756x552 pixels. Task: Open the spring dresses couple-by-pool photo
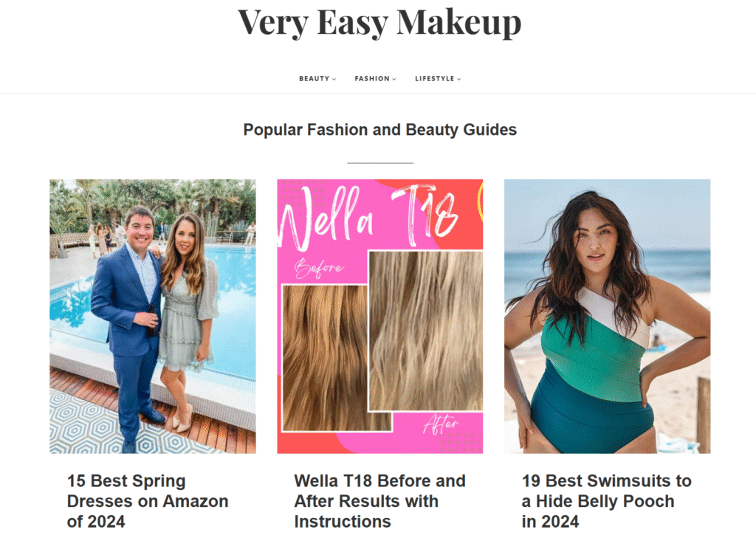(153, 317)
